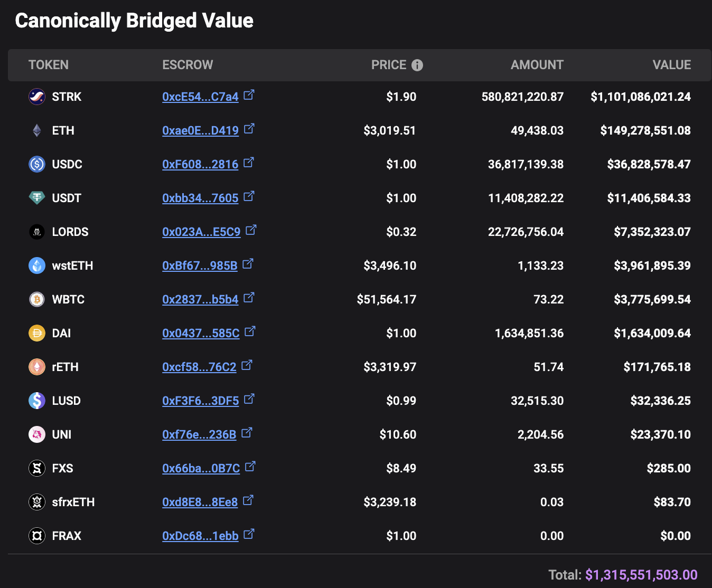Select the FXS value $285.00
Screen dimensions: 712x588
[669, 468]
